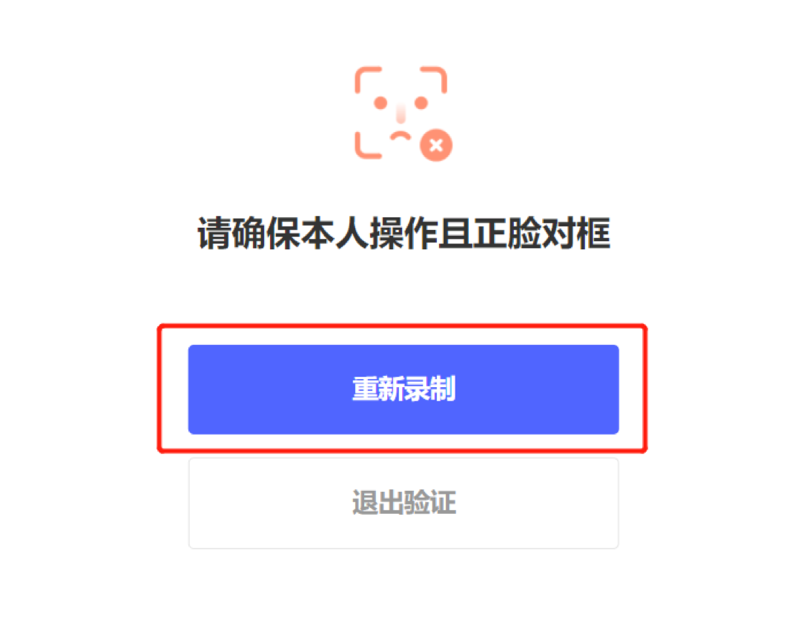Click top-right corner bracket of scan frame

434,80
